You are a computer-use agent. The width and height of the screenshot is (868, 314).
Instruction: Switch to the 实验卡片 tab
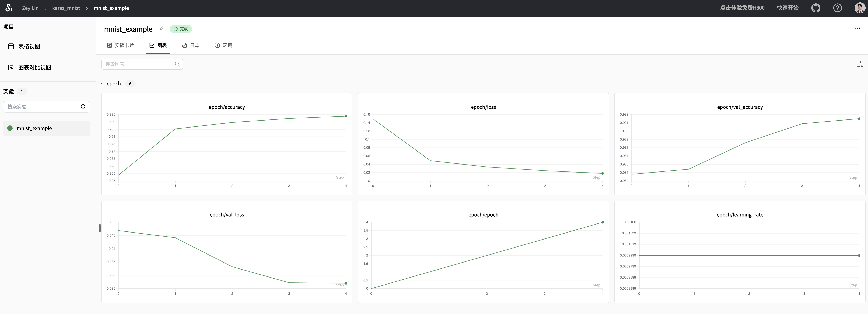click(x=120, y=46)
